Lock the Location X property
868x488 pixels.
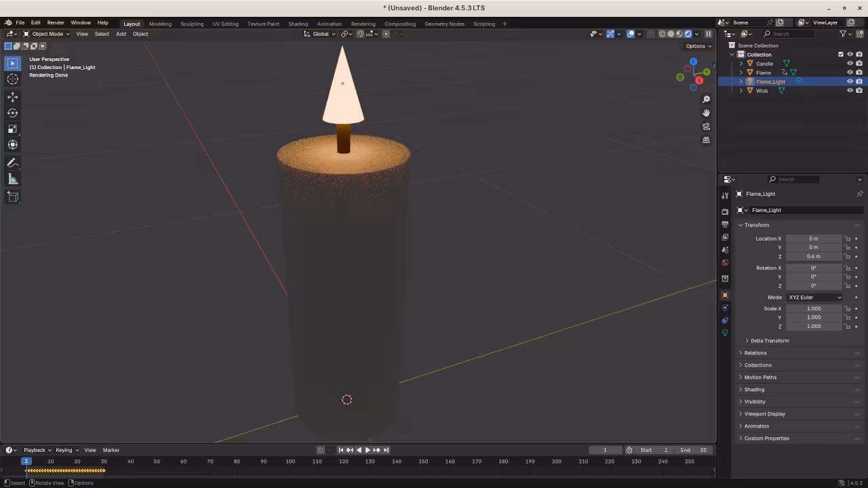point(847,239)
